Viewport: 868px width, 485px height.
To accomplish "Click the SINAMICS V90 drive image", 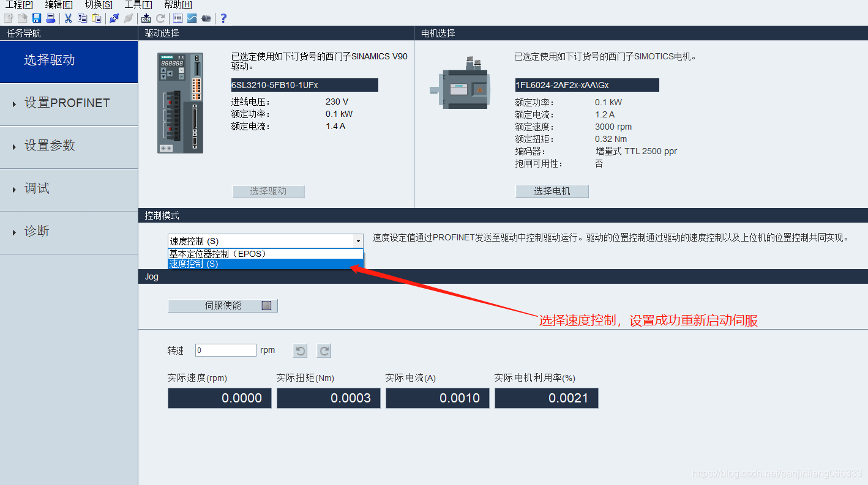I will [x=181, y=103].
